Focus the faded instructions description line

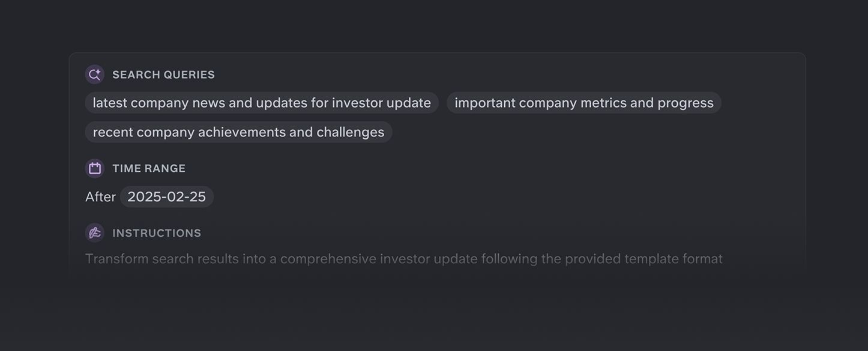click(403, 259)
